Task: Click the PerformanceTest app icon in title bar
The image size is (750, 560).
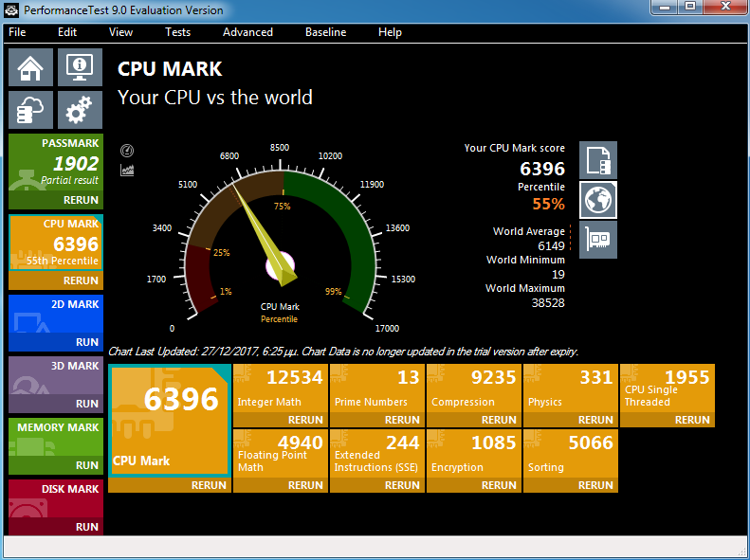Action: point(11,9)
